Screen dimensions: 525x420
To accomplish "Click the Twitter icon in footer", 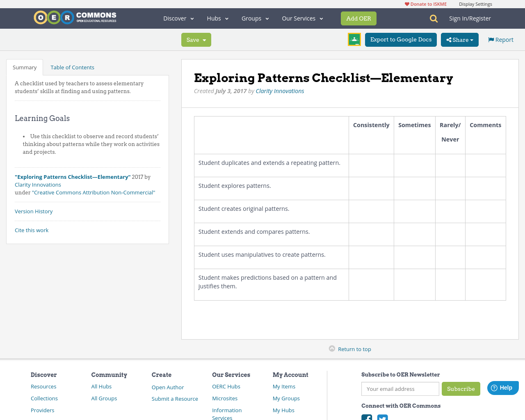I will [383, 418].
